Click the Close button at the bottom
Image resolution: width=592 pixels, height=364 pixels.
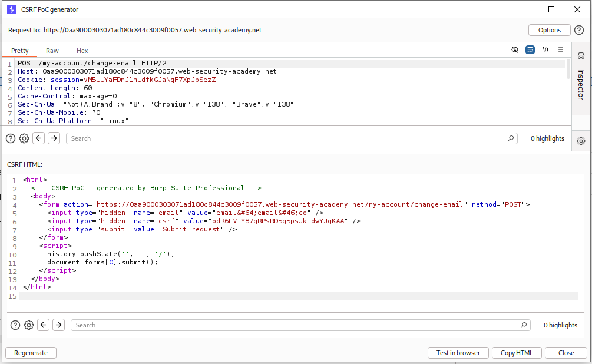pyautogui.click(x=566, y=353)
